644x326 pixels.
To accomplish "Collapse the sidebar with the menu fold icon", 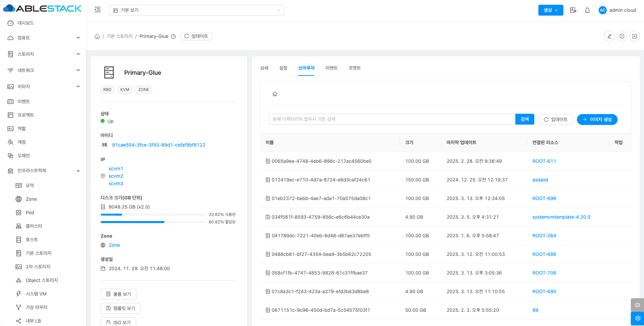I will point(98,10).
